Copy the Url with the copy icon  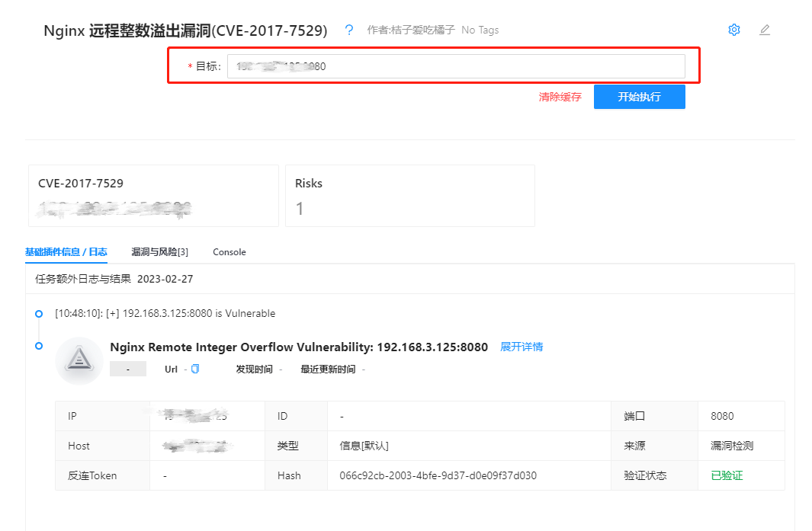pyautogui.click(x=195, y=369)
